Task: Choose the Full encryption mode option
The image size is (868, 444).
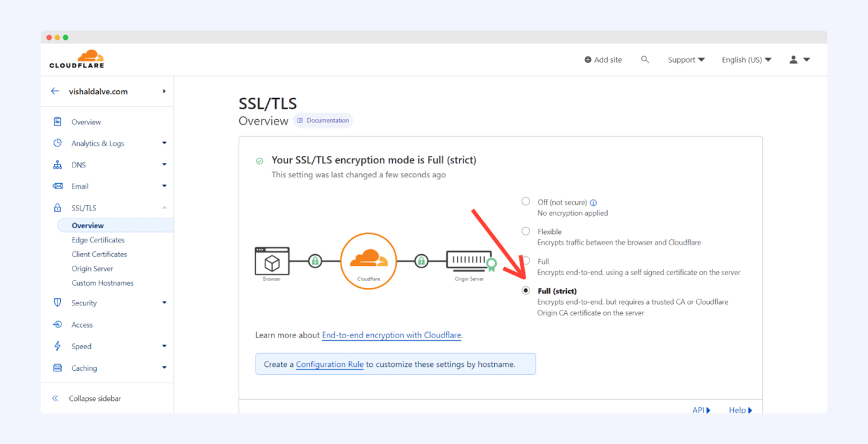Action: tap(526, 260)
